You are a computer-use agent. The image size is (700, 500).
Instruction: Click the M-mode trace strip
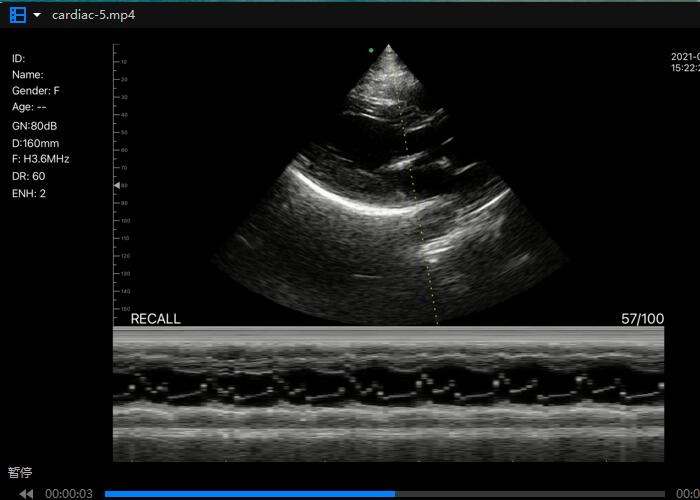click(x=388, y=395)
